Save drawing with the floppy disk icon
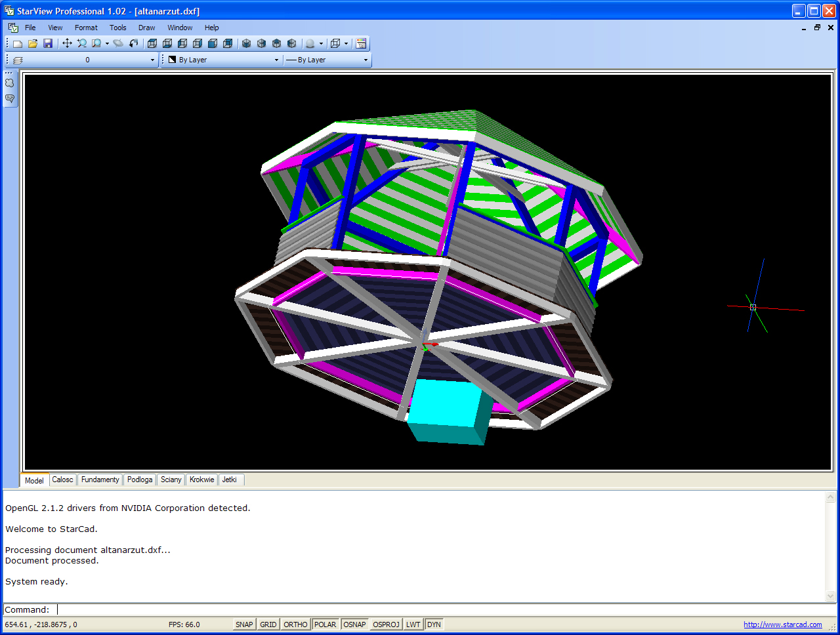Image resolution: width=840 pixels, height=635 pixels. coord(47,44)
